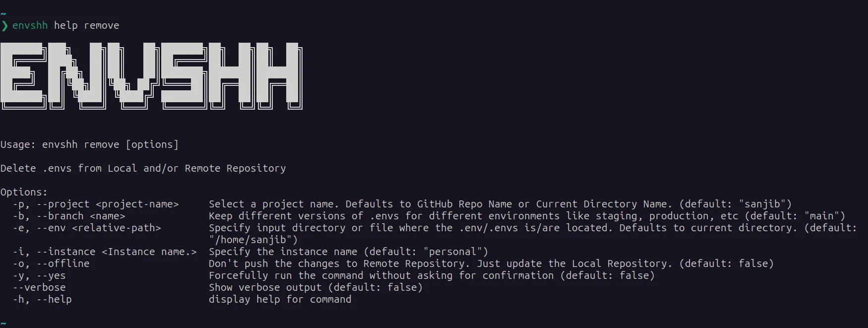Click the '-e, --env <relative-path>' option
The image size is (868, 328).
click(x=87, y=228)
